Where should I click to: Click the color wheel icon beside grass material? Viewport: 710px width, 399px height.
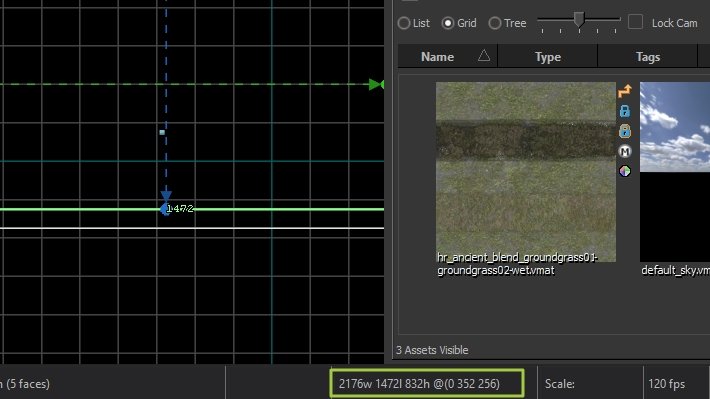pos(625,171)
